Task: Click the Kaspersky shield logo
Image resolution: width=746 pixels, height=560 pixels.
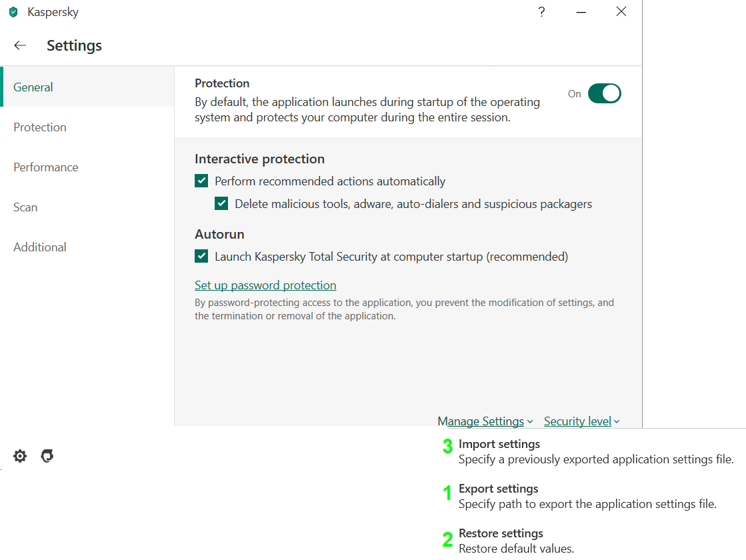Action: tap(13, 12)
